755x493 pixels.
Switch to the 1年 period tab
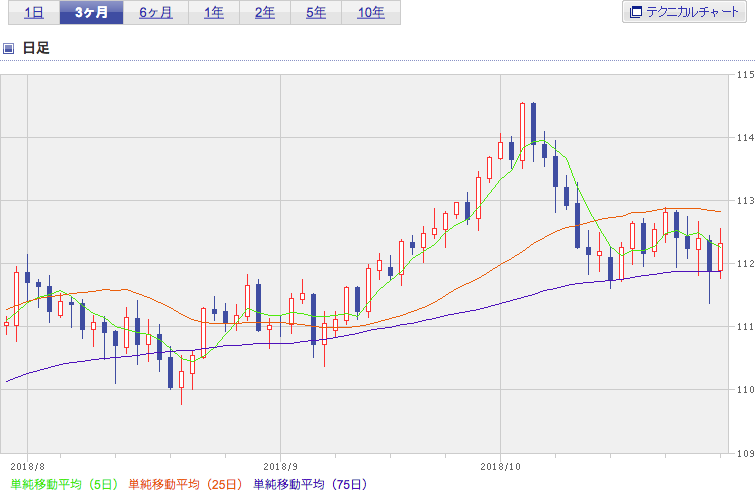coord(214,13)
